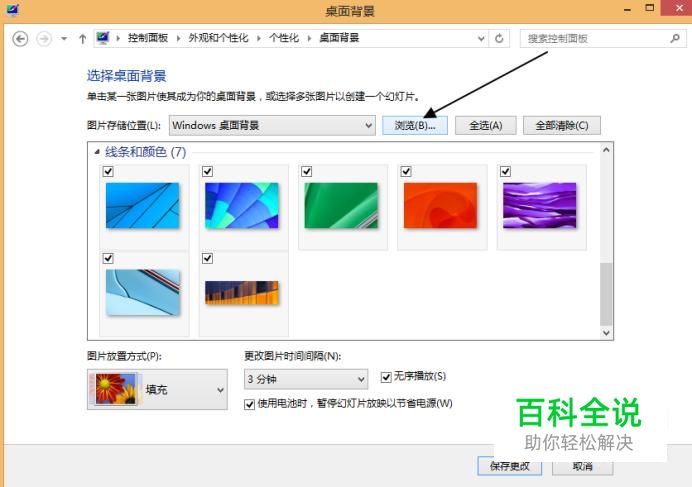Select the blue-teal fan wallpaper thumbnail
The image size is (692, 487).
tap(242, 205)
